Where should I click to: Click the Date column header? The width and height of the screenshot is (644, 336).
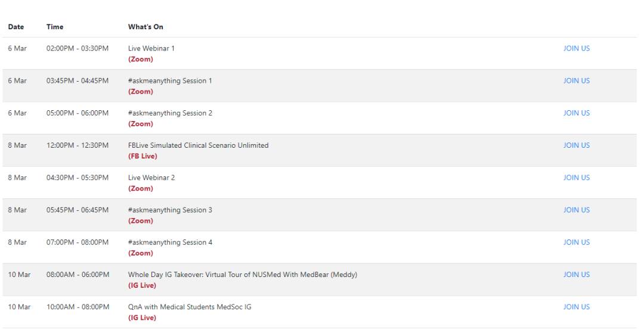pyautogui.click(x=16, y=27)
